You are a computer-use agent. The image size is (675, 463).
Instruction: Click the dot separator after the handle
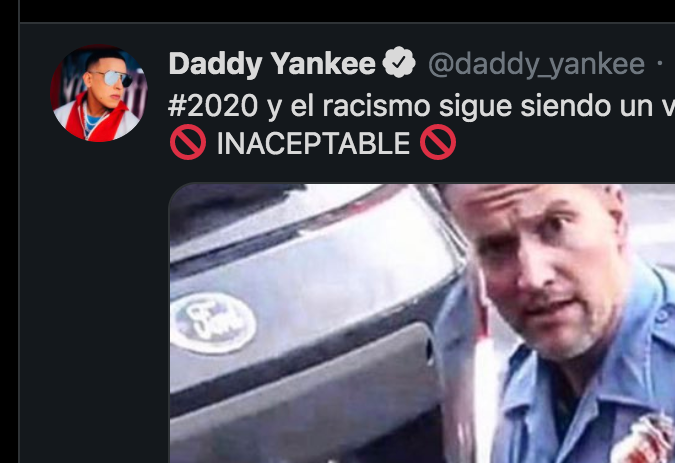[x=660, y=64]
